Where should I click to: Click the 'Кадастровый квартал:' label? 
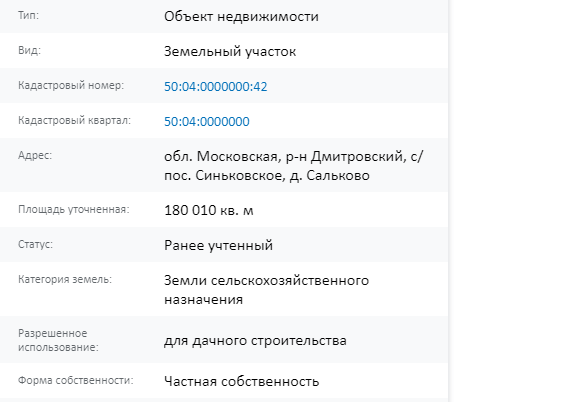click(74, 121)
